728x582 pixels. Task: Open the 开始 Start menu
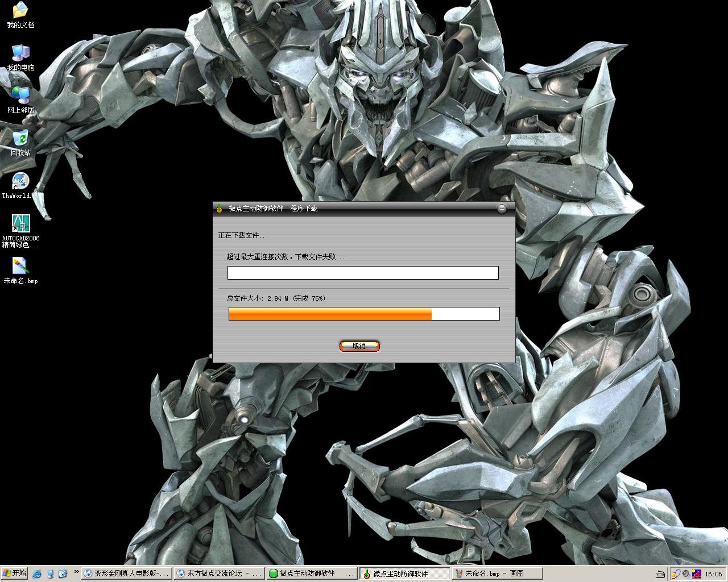(14, 573)
